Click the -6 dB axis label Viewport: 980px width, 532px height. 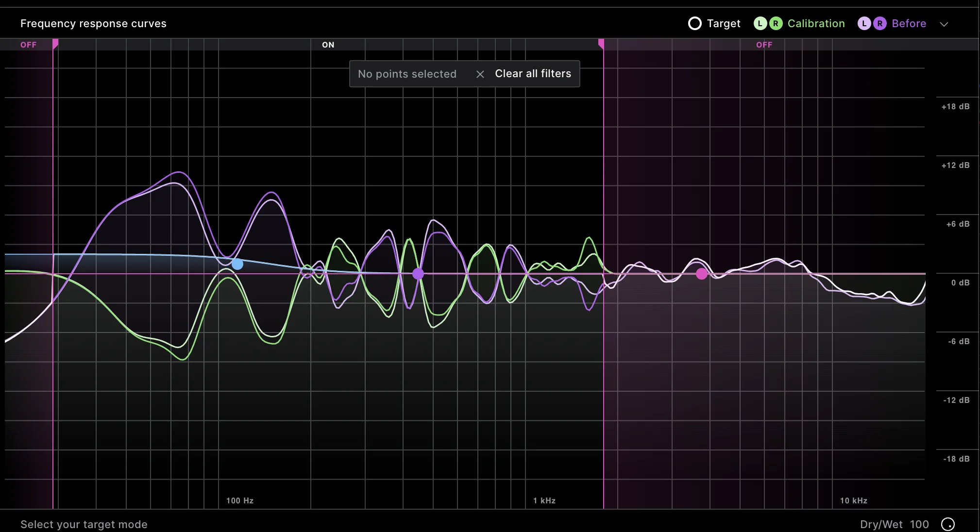click(959, 341)
